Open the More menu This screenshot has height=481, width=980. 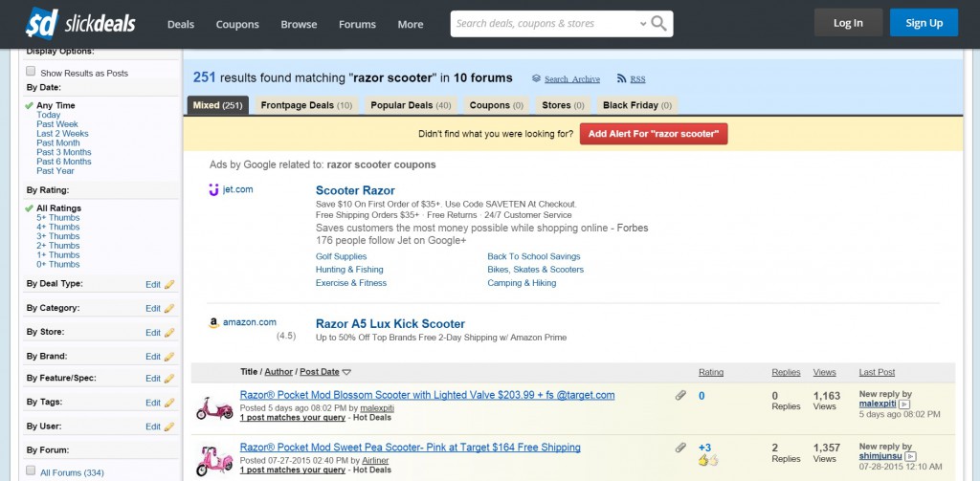[x=411, y=24]
